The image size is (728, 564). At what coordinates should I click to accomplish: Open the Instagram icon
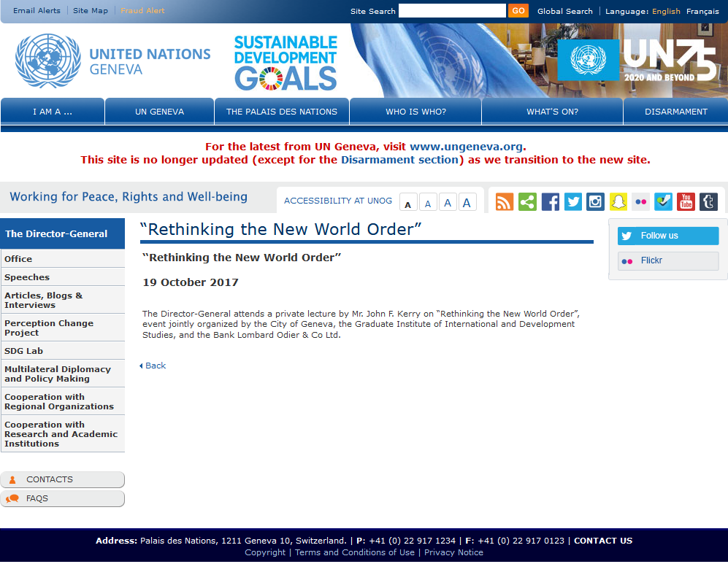point(595,202)
